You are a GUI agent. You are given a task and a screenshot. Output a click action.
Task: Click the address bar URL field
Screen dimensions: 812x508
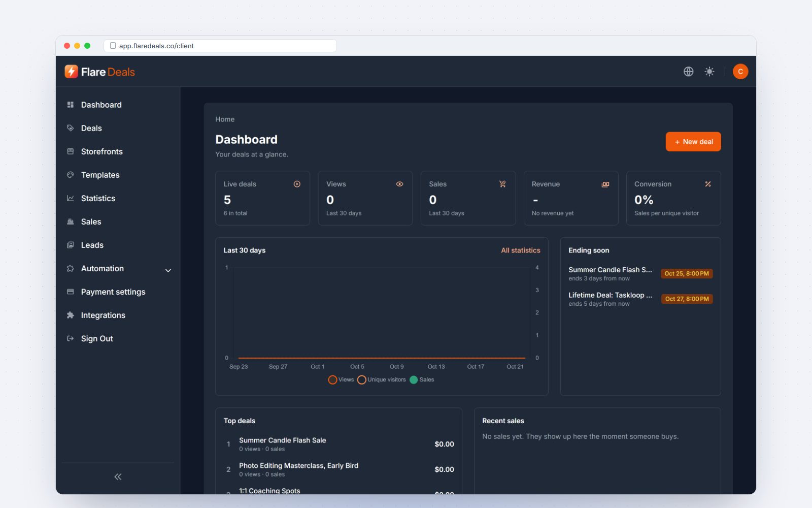220,46
